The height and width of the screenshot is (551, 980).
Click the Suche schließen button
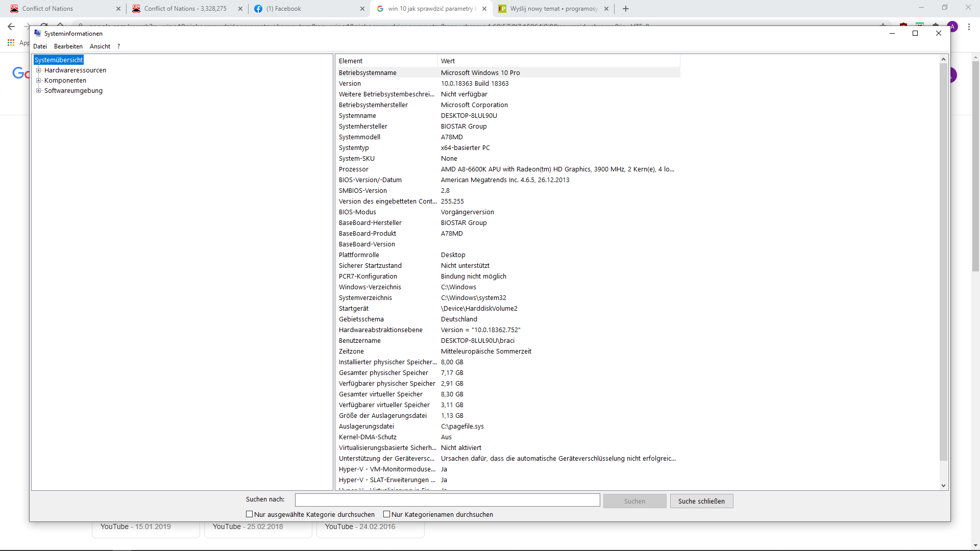(701, 501)
